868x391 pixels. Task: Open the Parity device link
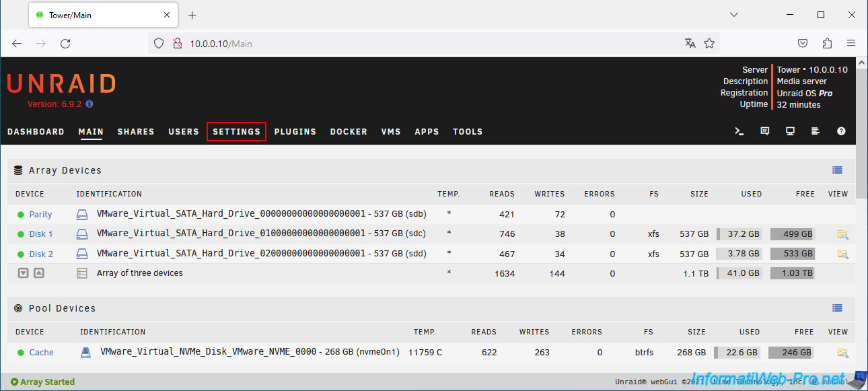(40, 215)
